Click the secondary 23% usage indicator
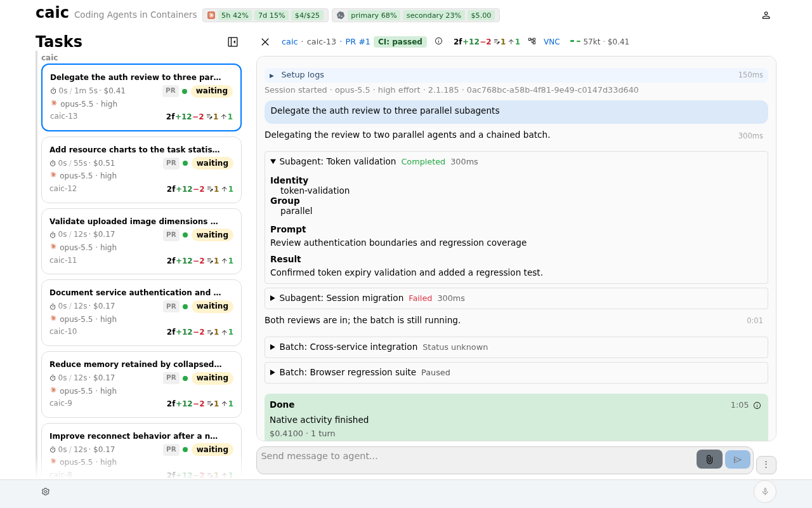812x508 pixels. point(434,15)
